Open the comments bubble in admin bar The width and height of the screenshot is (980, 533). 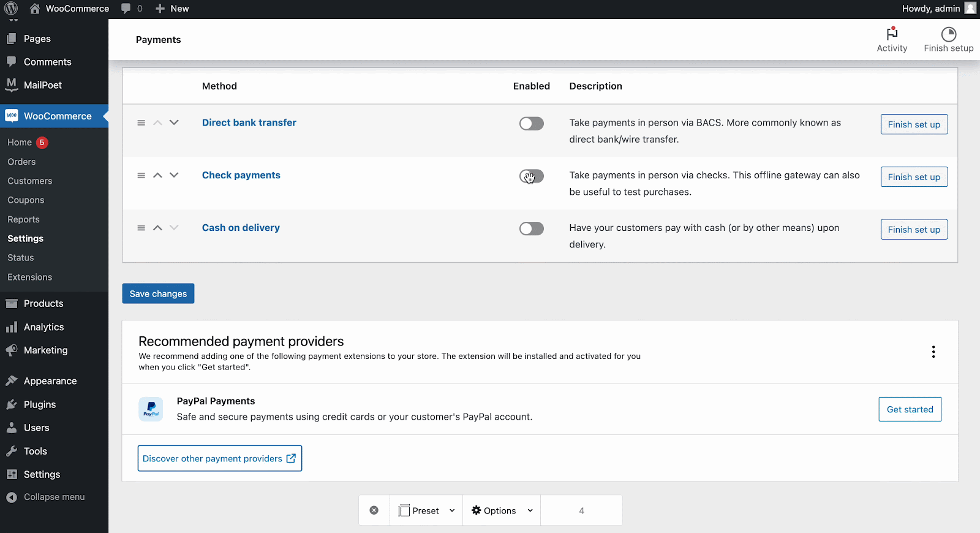click(126, 9)
